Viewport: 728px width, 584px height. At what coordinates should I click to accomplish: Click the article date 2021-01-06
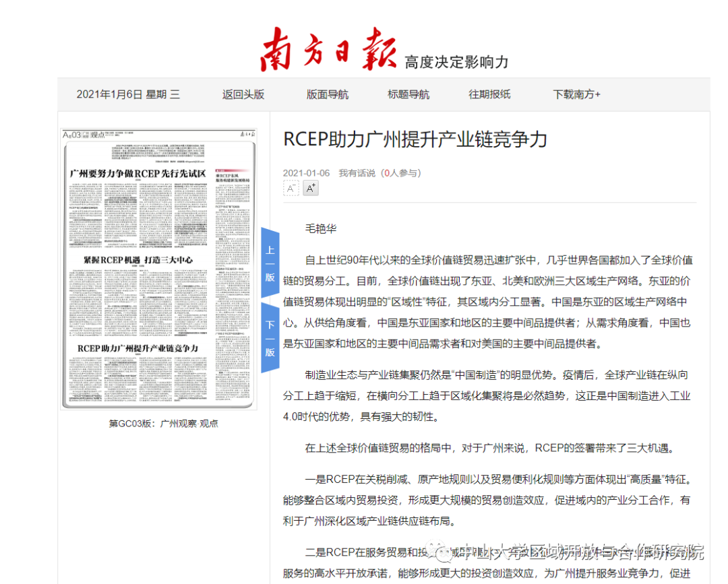point(307,173)
